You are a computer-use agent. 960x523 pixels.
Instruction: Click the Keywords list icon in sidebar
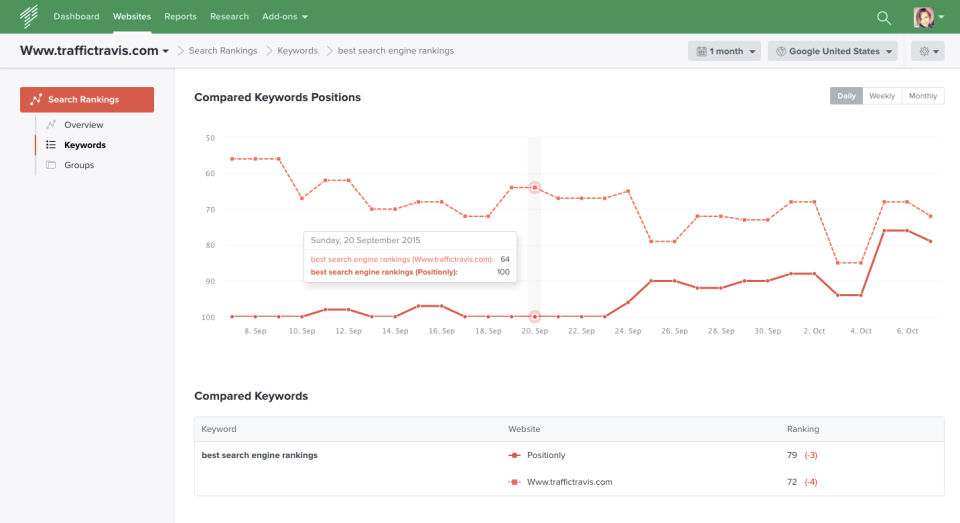(x=51, y=145)
